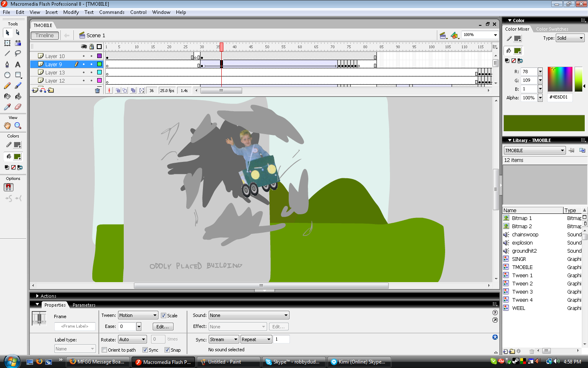588x368 pixels.
Task: Click the Ease Edit... button
Action: [x=163, y=326]
